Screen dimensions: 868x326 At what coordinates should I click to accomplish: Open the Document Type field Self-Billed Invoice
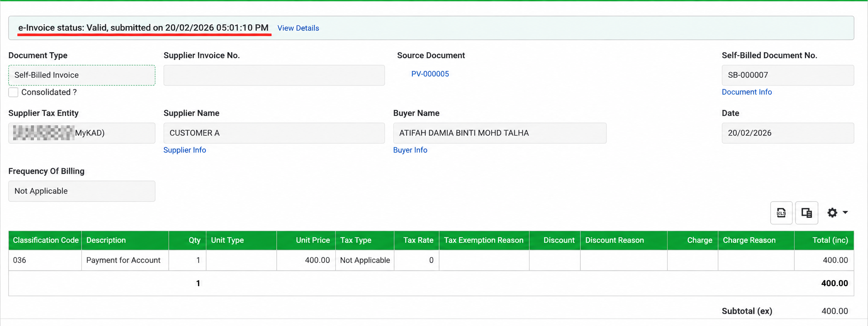tap(82, 75)
